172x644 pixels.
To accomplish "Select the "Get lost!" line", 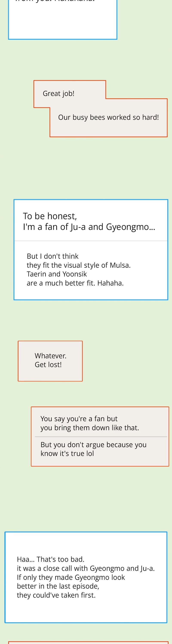I will 48,365.
